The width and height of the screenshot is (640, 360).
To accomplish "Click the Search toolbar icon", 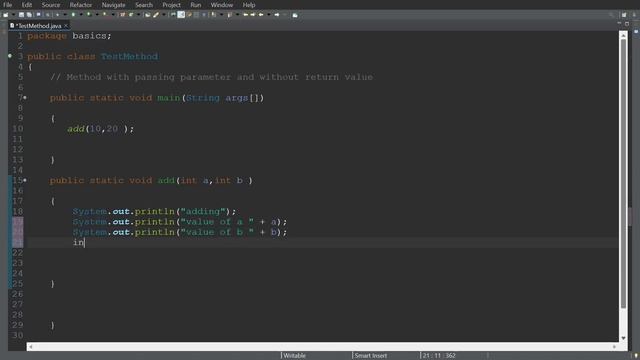I will click(156, 15).
